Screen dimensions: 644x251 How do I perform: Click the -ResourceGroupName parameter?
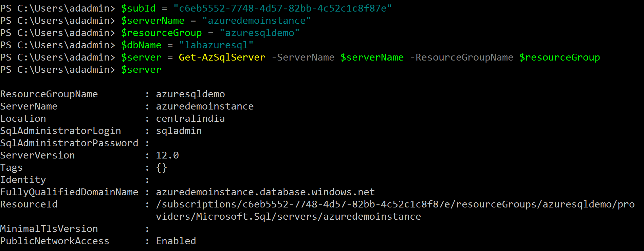tap(462, 57)
